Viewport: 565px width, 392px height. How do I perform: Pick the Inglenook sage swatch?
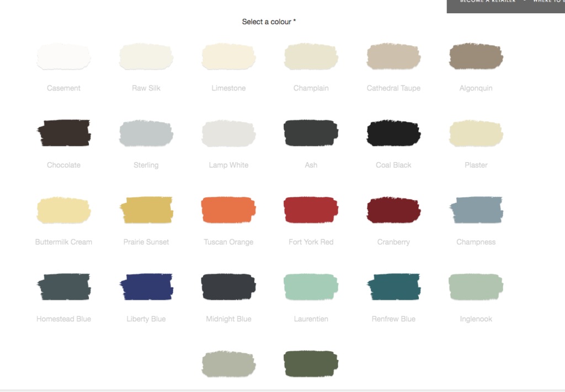coord(476,287)
